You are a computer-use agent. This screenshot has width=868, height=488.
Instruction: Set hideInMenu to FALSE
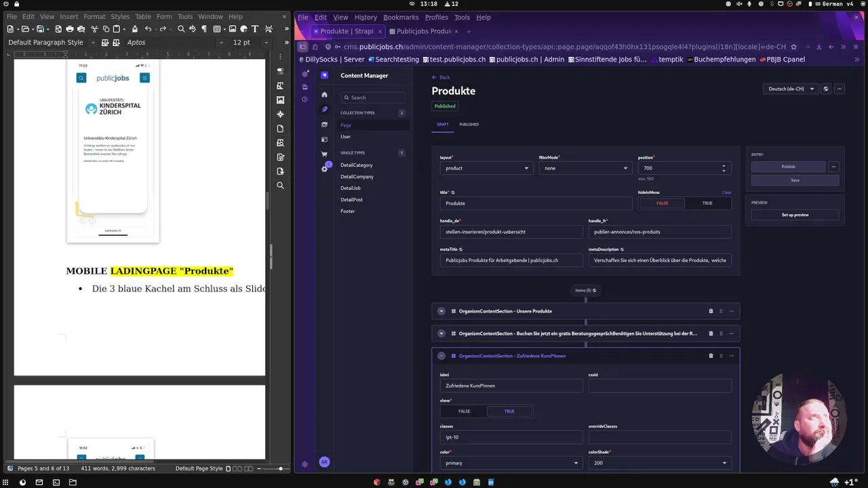point(662,203)
